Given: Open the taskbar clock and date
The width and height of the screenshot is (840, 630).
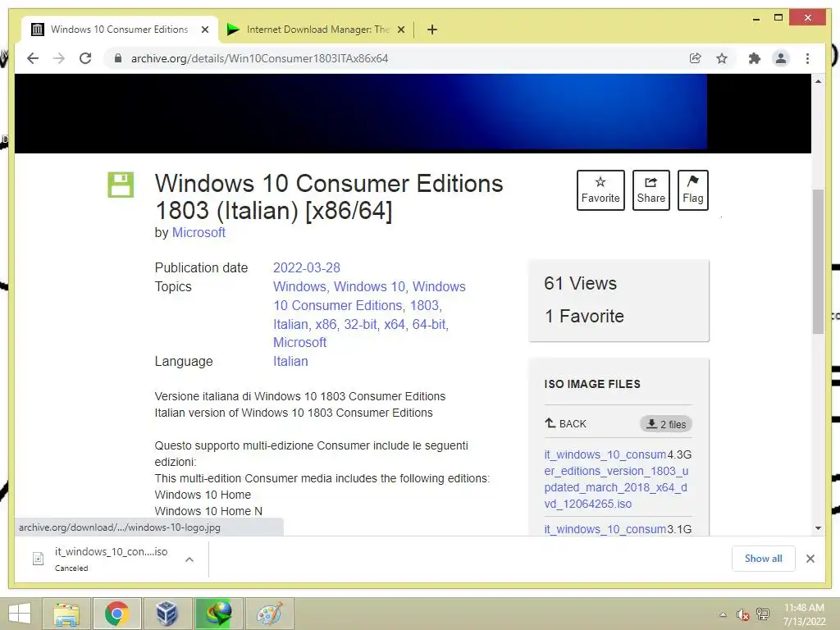Looking at the screenshot, I should (804, 614).
